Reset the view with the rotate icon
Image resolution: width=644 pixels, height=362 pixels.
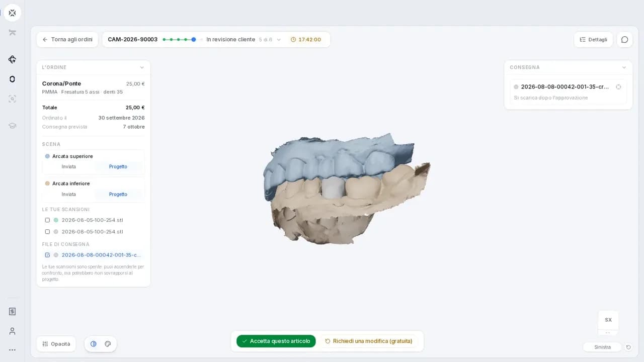tap(628, 347)
